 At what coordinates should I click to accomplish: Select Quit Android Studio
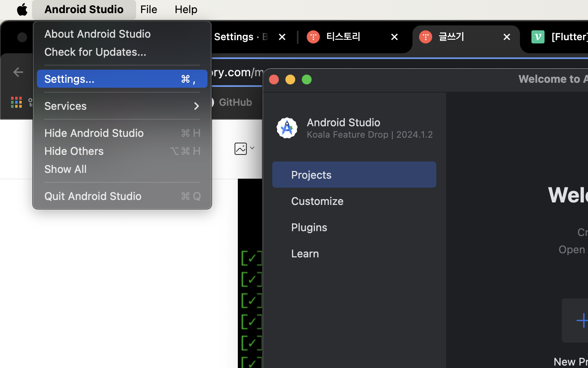click(x=122, y=196)
